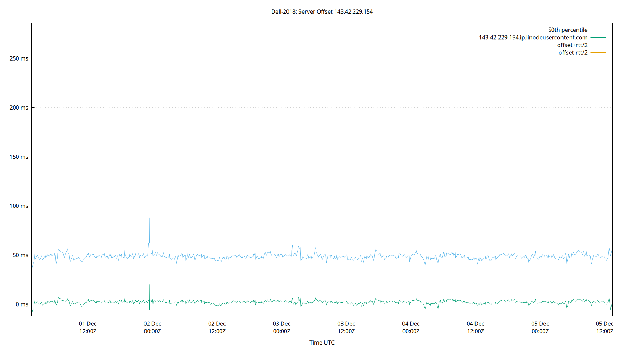Click the 143-42-229-154 legend line sample
The width and height of the screenshot is (644, 348).
[x=598, y=37]
